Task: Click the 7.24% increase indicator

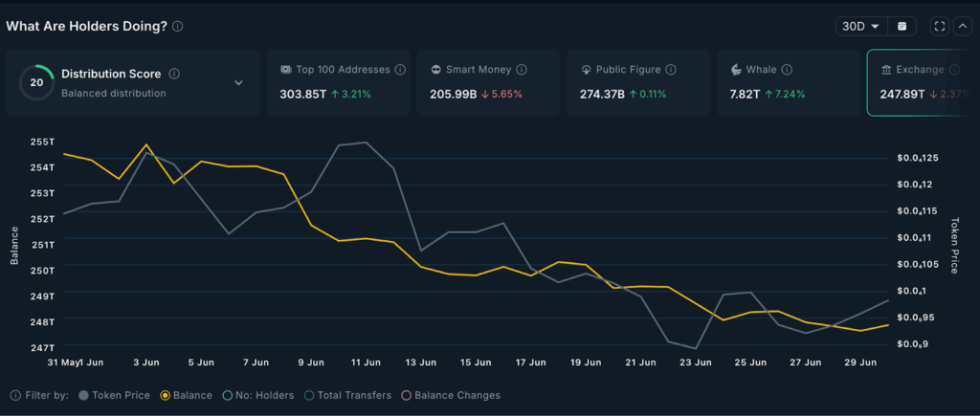Action: 785,95
